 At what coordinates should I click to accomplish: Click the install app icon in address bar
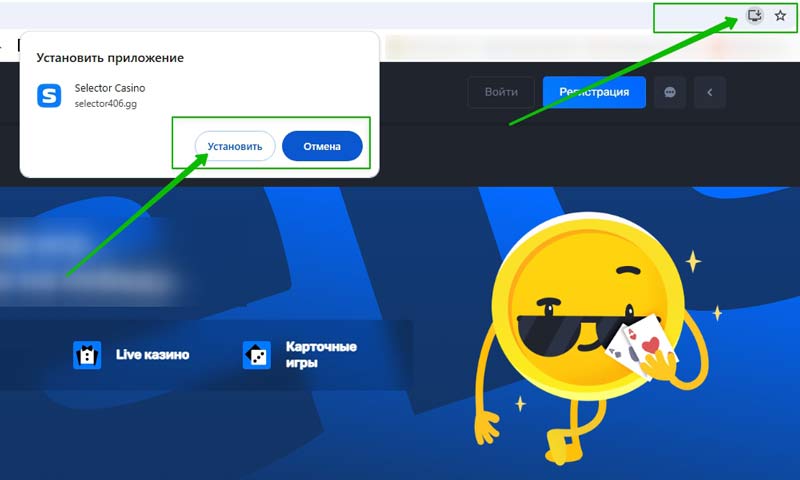(x=755, y=16)
